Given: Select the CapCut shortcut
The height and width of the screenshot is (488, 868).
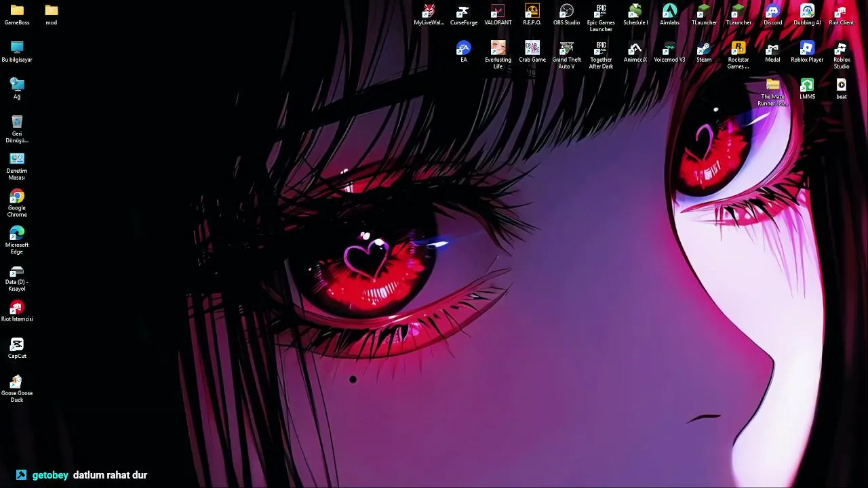Looking at the screenshot, I should coord(17,348).
